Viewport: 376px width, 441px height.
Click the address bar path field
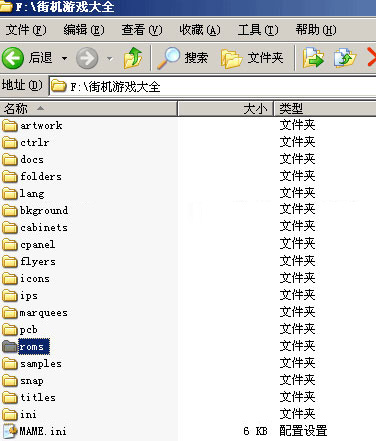(x=213, y=86)
